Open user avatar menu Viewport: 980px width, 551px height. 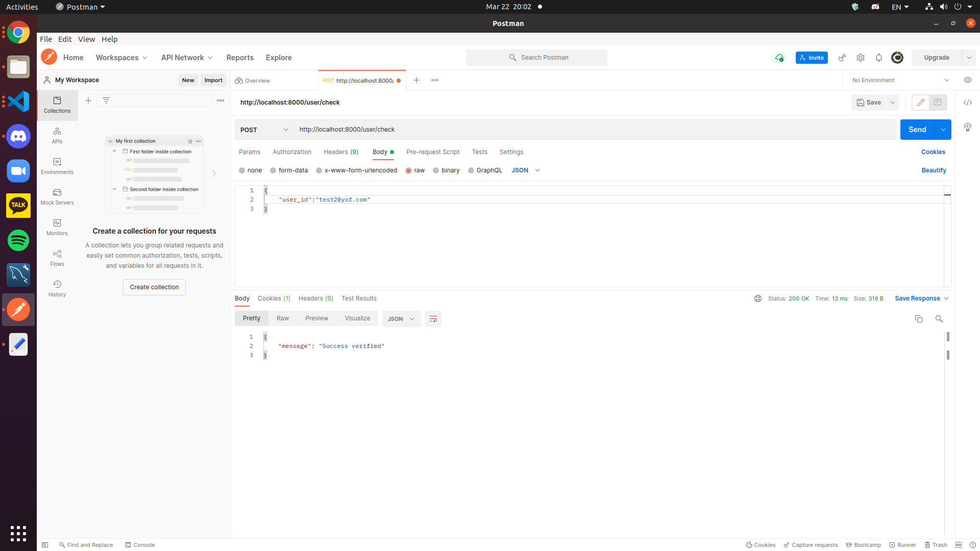point(897,58)
